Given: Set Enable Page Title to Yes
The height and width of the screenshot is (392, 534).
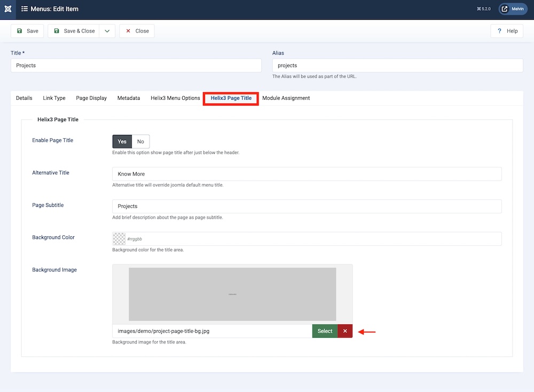Looking at the screenshot, I should (x=122, y=141).
